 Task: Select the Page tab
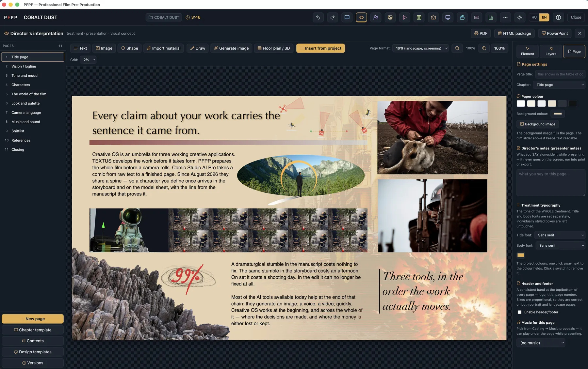tap(574, 51)
